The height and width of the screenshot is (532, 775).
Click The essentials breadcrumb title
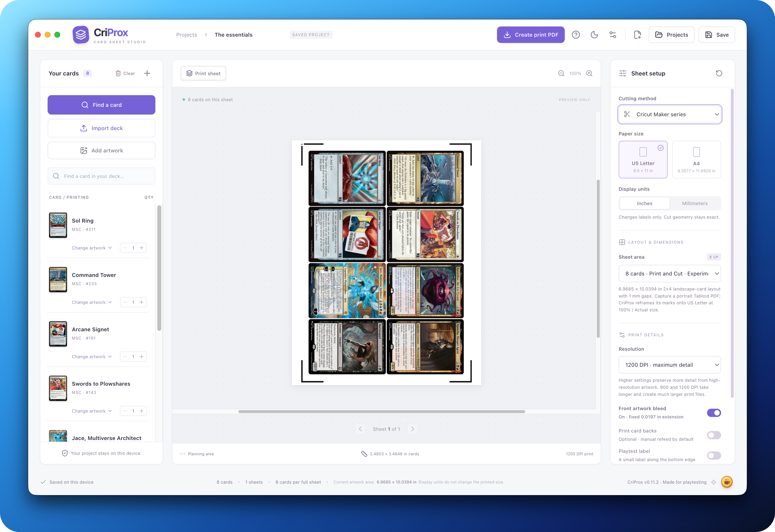(x=233, y=35)
